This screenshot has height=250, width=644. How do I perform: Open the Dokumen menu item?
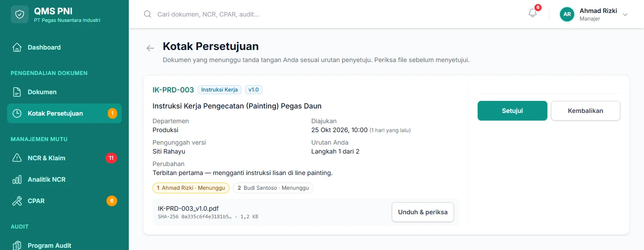click(x=64, y=92)
